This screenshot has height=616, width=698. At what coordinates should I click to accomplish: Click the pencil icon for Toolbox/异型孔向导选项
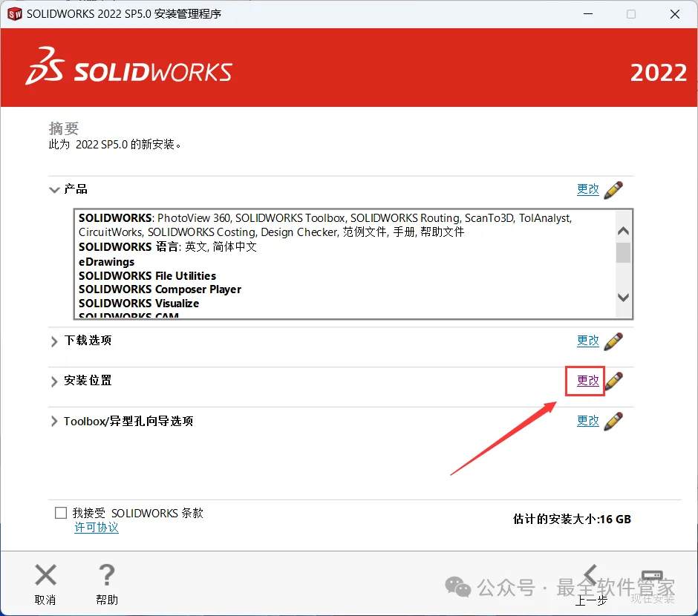coord(613,422)
